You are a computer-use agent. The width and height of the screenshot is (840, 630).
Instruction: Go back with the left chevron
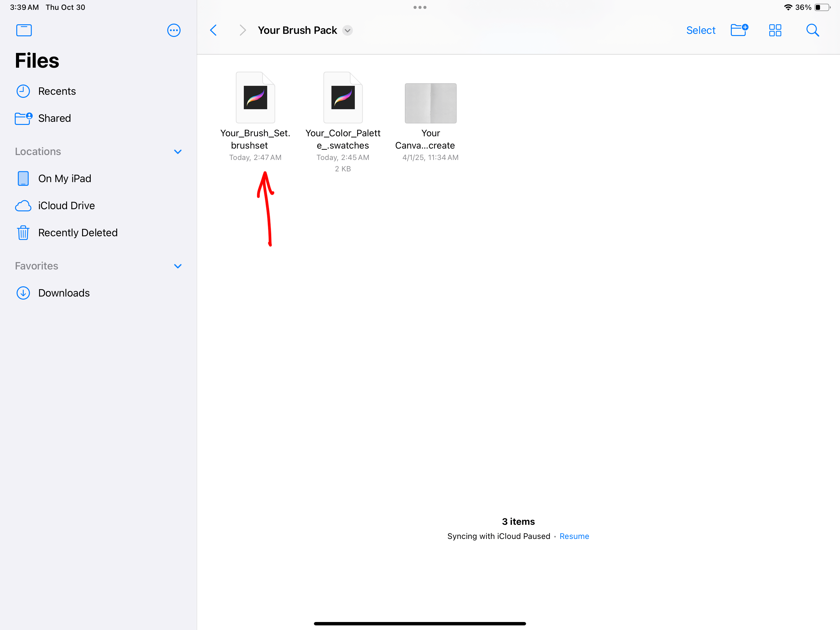click(213, 30)
